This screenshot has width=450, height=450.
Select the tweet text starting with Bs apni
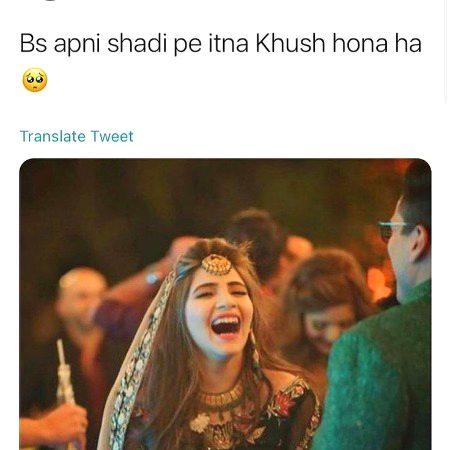(220, 62)
